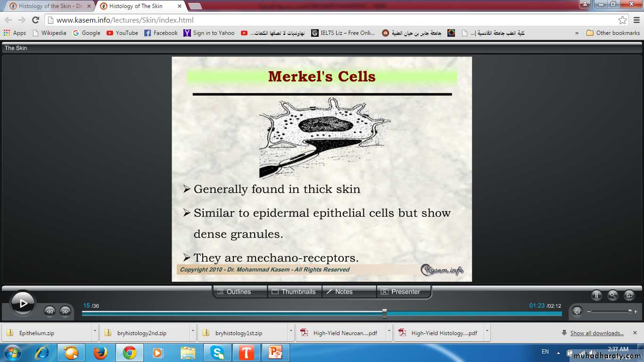Click Show all downloads link
This screenshot has height=362, width=644.
pos(596,333)
